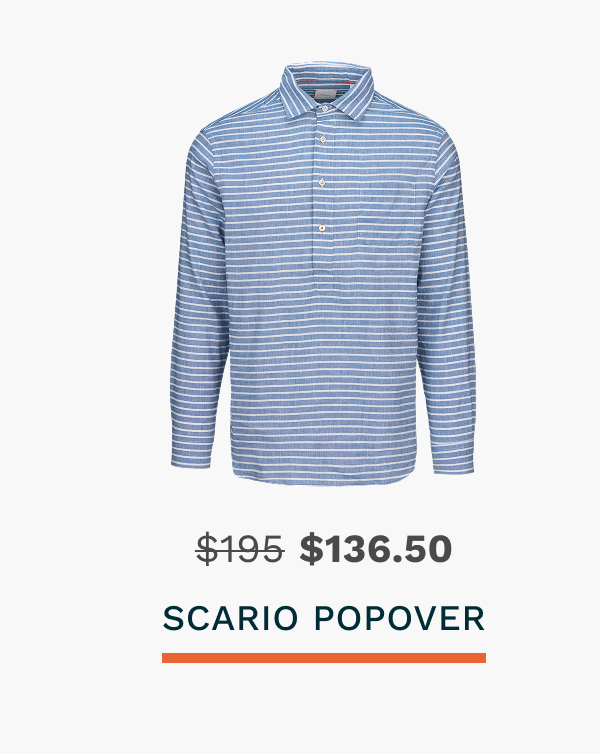The width and height of the screenshot is (600, 754).
Task: Open the SCARIO POPOVER product title
Action: click(324, 618)
